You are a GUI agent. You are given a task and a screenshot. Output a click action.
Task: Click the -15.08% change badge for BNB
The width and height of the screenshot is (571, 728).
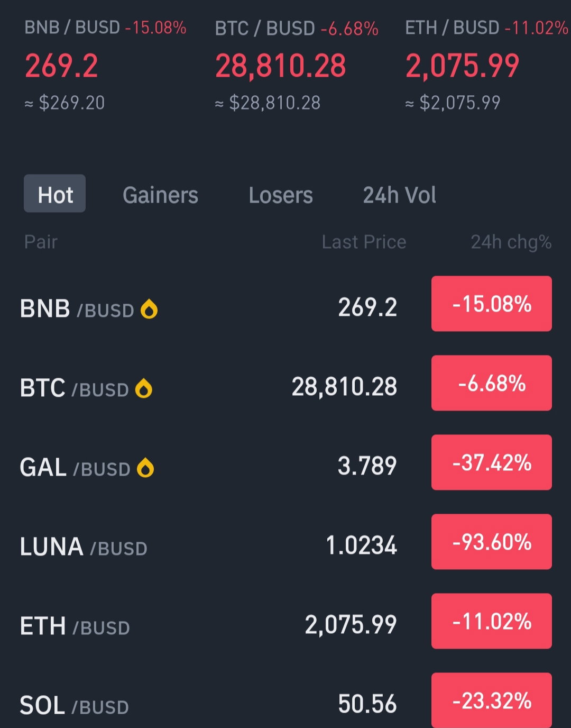(492, 304)
